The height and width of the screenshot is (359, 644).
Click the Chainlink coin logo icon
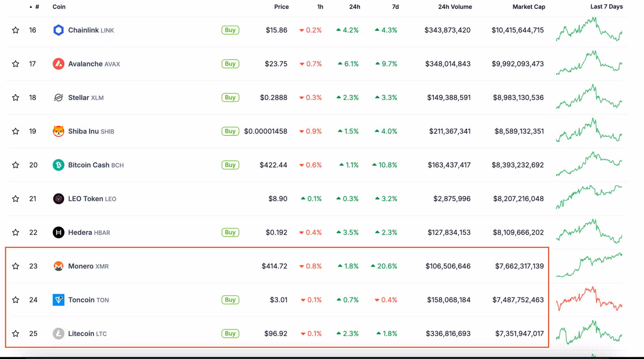tap(58, 30)
